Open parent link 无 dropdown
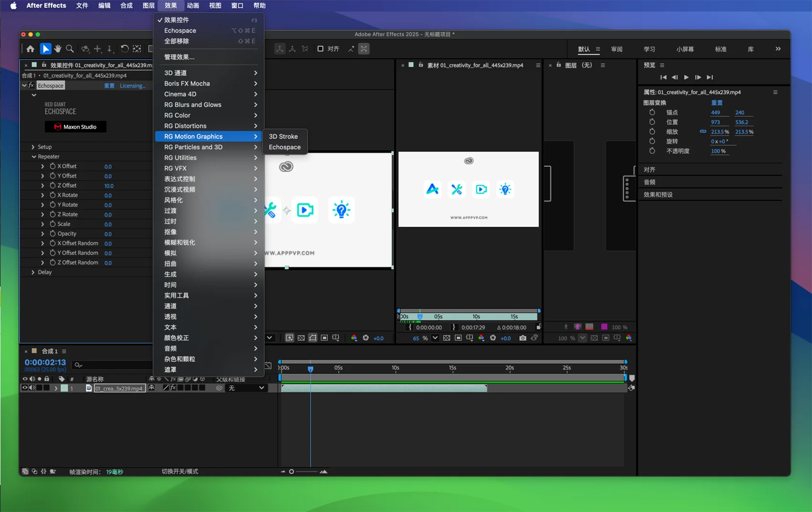 tap(246, 388)
